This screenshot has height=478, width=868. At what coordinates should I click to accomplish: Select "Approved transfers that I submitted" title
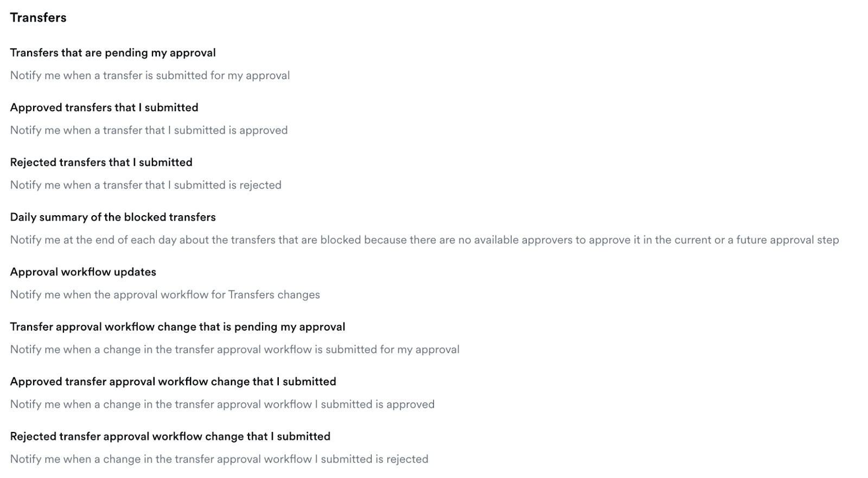[x=104, y=107]
